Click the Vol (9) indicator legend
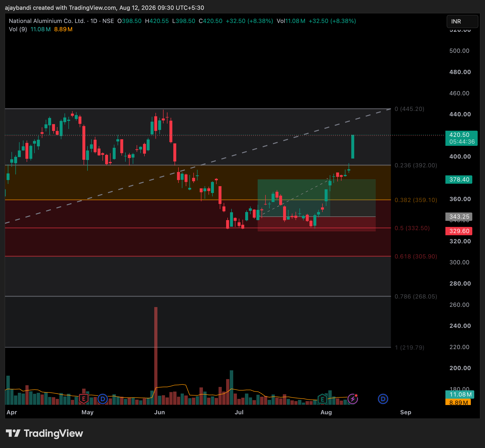This screenshot has height=448, width=485. [x=18, y=29]
